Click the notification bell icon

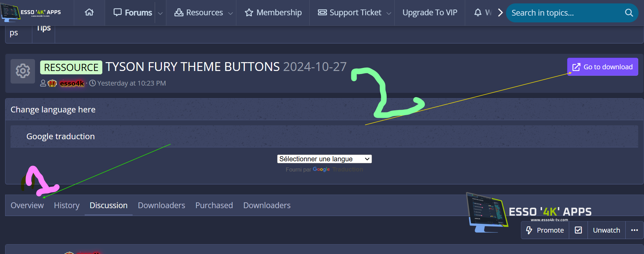coord(478,13)
